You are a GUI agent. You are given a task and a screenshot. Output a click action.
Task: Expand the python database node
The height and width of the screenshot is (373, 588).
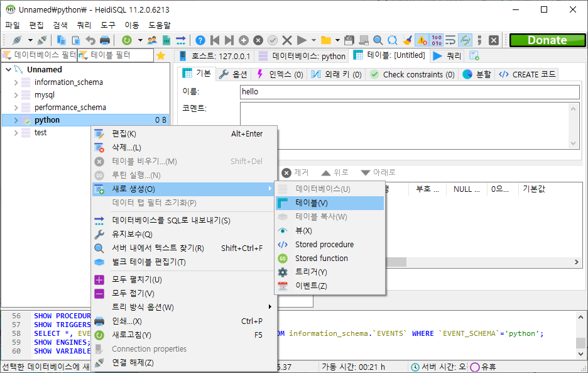coord(16,120)
